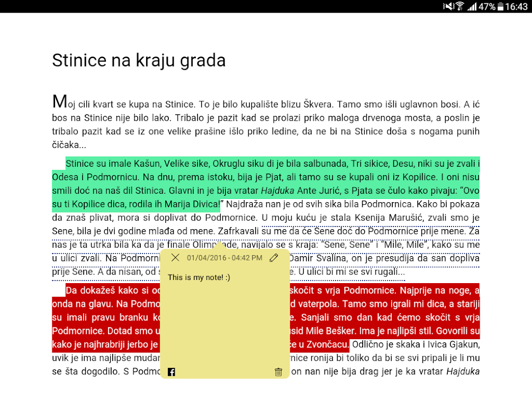Close the yellow note popup
The width and height of the screenshot is (532, 399).
(x=175, y=258)
